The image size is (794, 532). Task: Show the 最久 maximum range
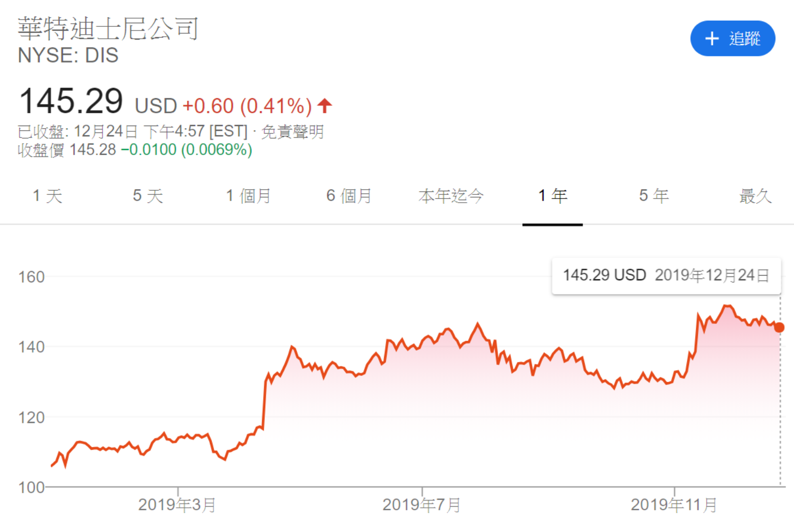coord(755,196)
